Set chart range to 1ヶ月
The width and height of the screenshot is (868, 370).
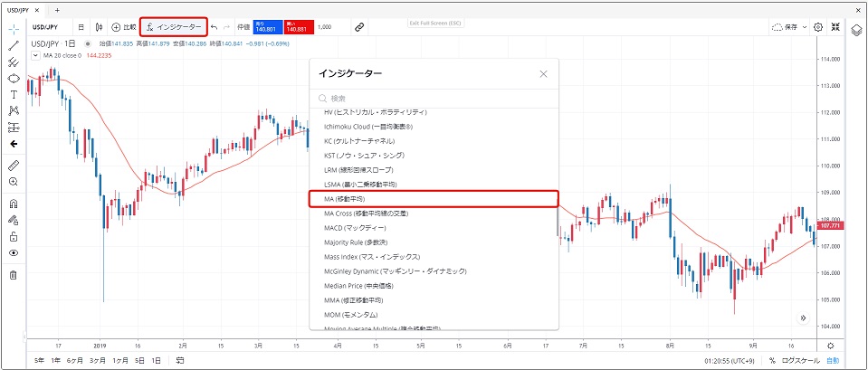point(120,360)
